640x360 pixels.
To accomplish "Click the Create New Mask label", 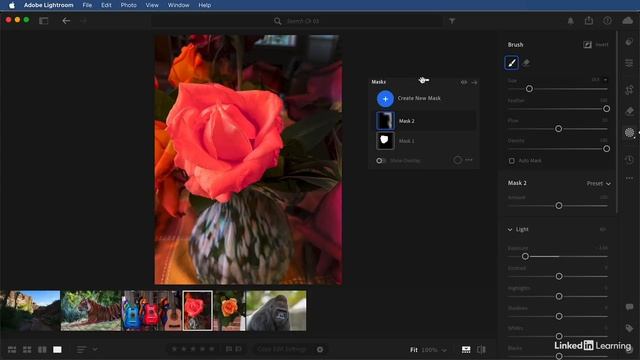I will click(419, 98).
